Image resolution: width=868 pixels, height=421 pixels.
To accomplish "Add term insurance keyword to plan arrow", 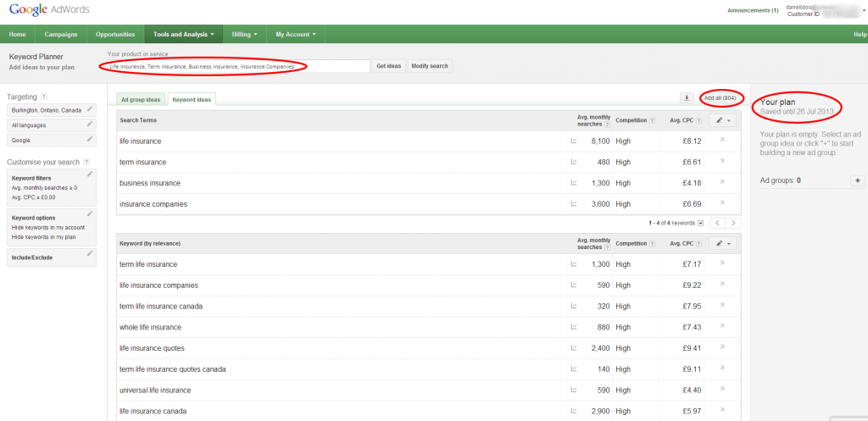I will (x=722, y=161).
